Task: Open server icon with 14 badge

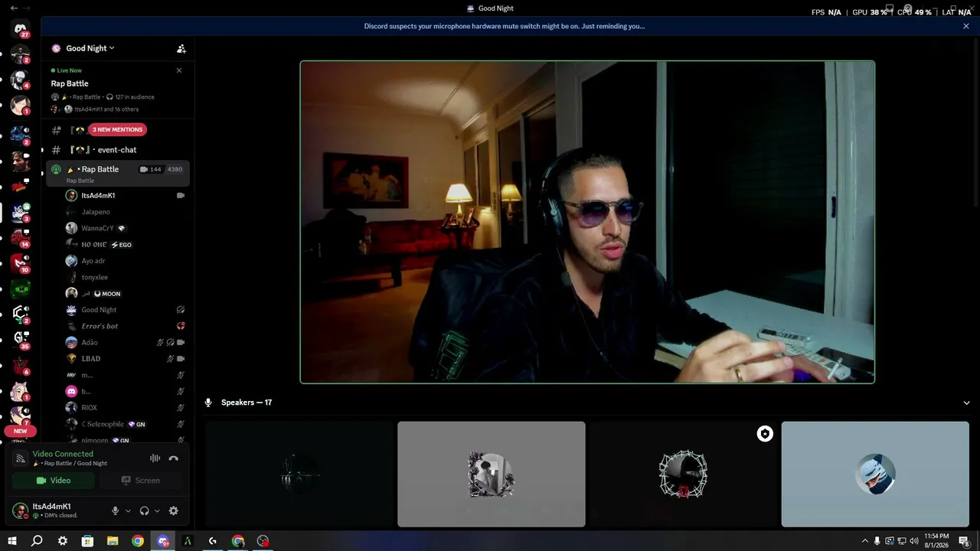Action: click(21, 238)
